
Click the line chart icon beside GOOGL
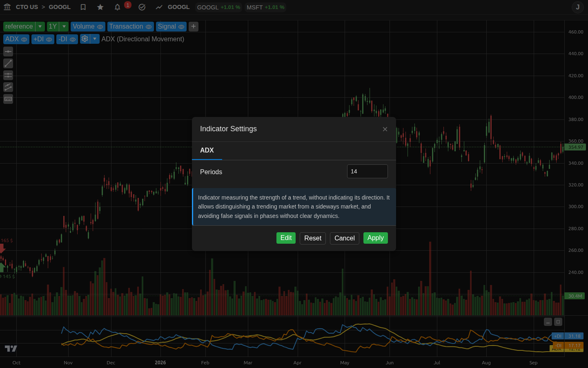click(159, 7)
